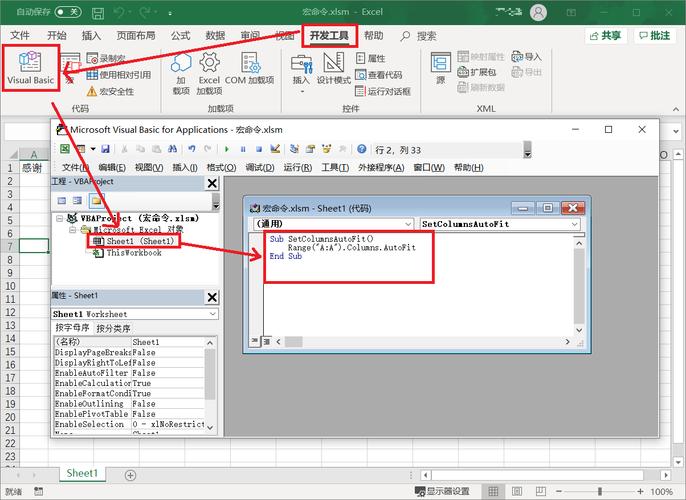The image size is (686, 500).
Task: Click the Undo icon in VBA toolbar
Action: click(x=192, y=149)
